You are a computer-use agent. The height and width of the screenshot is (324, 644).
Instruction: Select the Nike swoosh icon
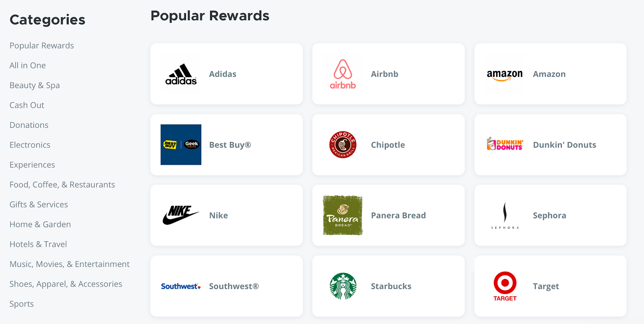(x=181, y=215)
